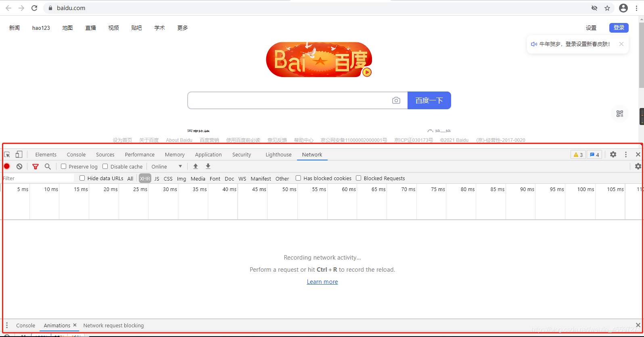Check Has blocked cookies

(x=298, y=178)
